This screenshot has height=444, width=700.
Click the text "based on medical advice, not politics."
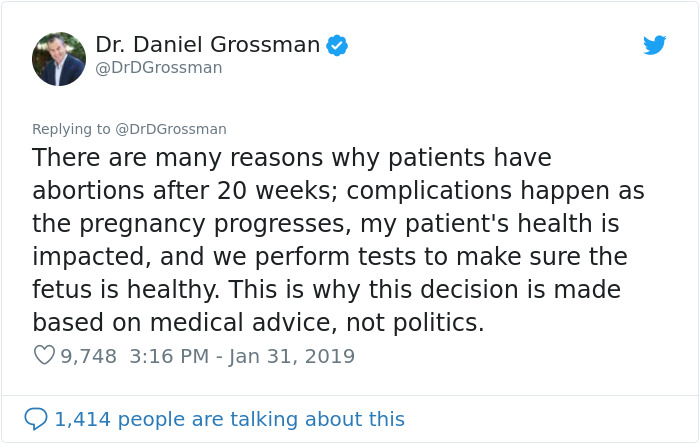point(258,323)
